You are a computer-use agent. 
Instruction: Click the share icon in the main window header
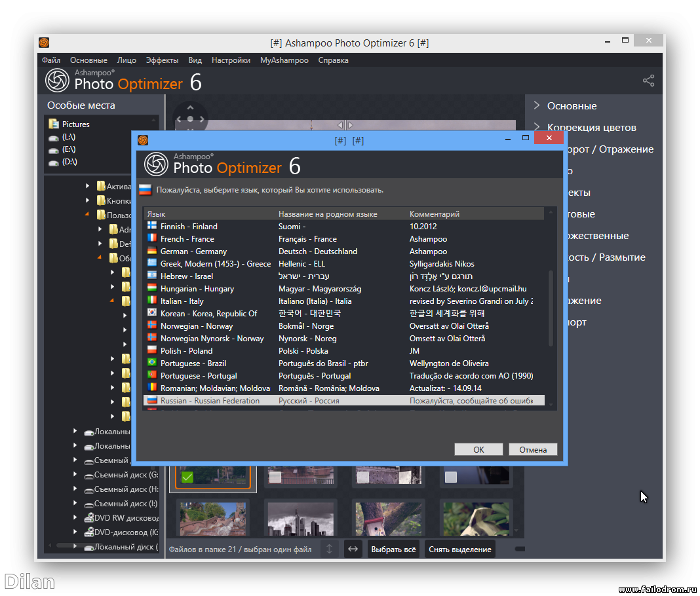point(648,81)
